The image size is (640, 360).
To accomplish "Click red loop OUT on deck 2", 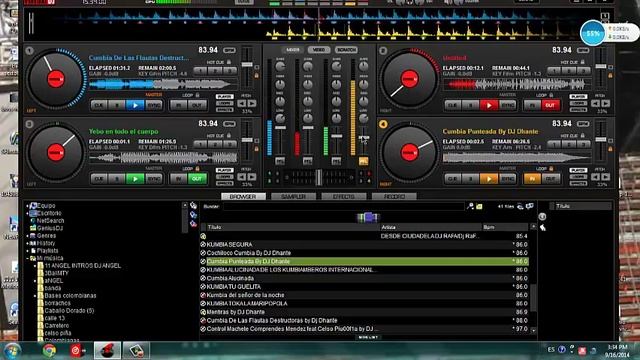I will (550, 105).
